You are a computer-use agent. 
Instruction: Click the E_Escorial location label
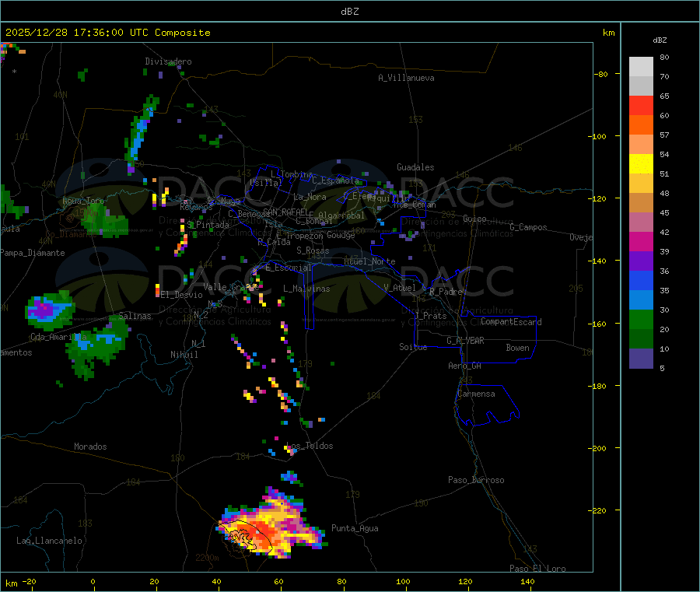[x=289, y=268]
